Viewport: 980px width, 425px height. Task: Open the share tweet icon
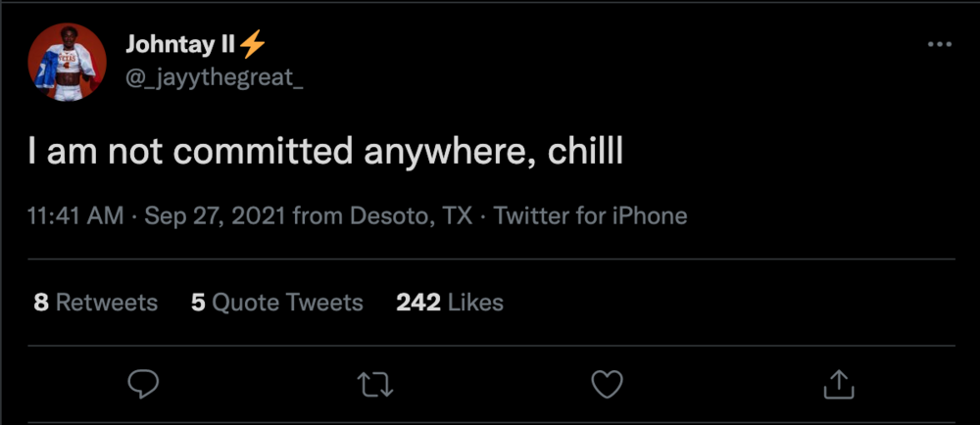839,384
